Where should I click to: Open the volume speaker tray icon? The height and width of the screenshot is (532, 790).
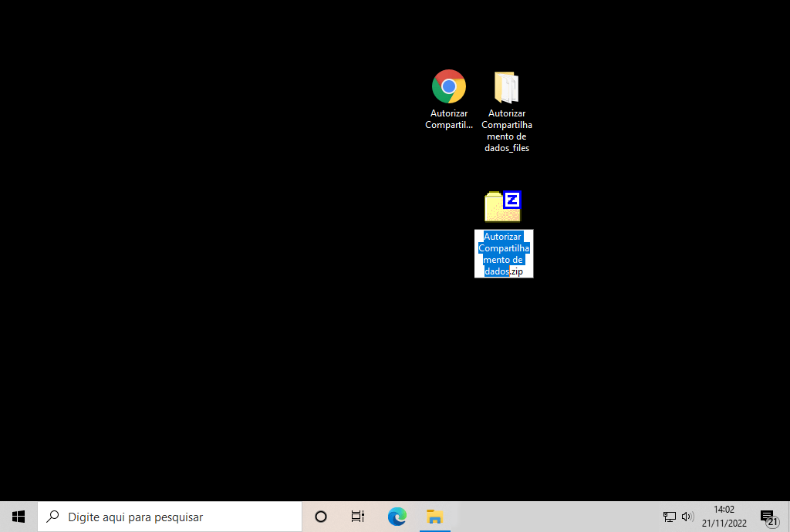[687, 517]
